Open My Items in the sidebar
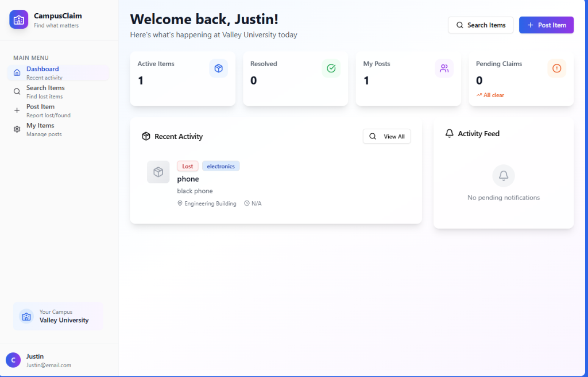This screenshot has height=377, width=588. 58,129
